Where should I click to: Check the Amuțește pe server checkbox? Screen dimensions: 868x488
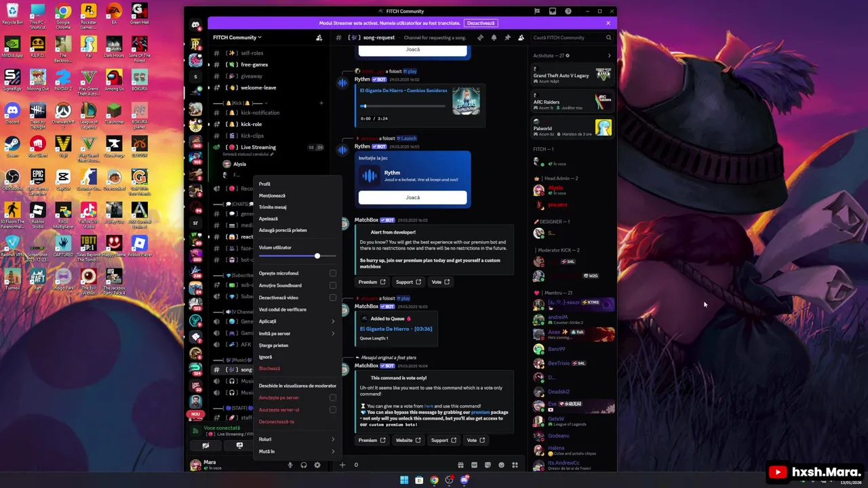(x=332, y=398)
